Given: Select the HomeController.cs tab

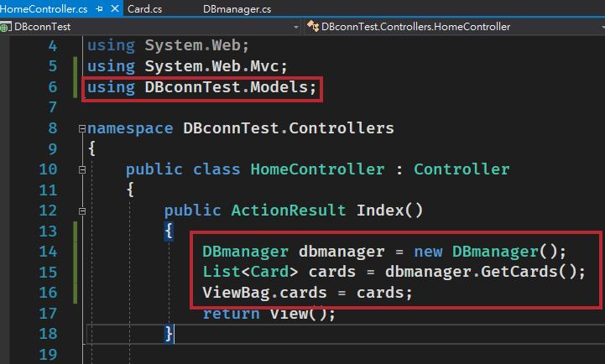Looking at the screenshot, I should (44, 9).
